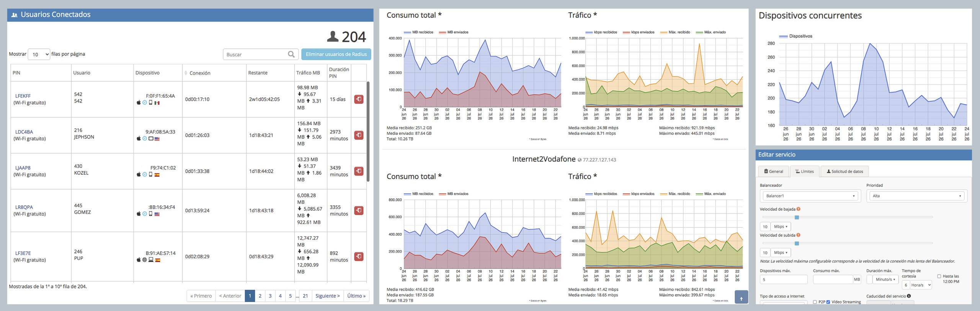This screenshot has width=980, height=311.
Task: Check the P2P checkbox
Action: 815,302
